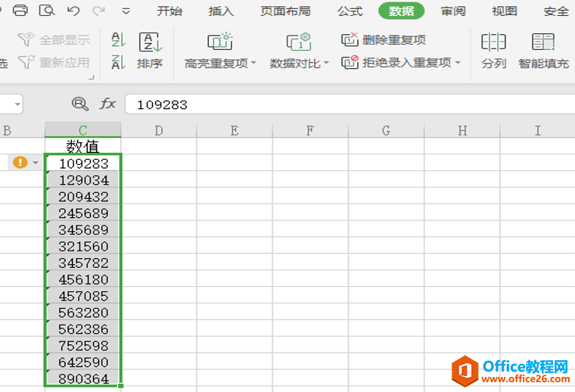
Task: Click 重新应用 filter button
Action: [54, 62]
